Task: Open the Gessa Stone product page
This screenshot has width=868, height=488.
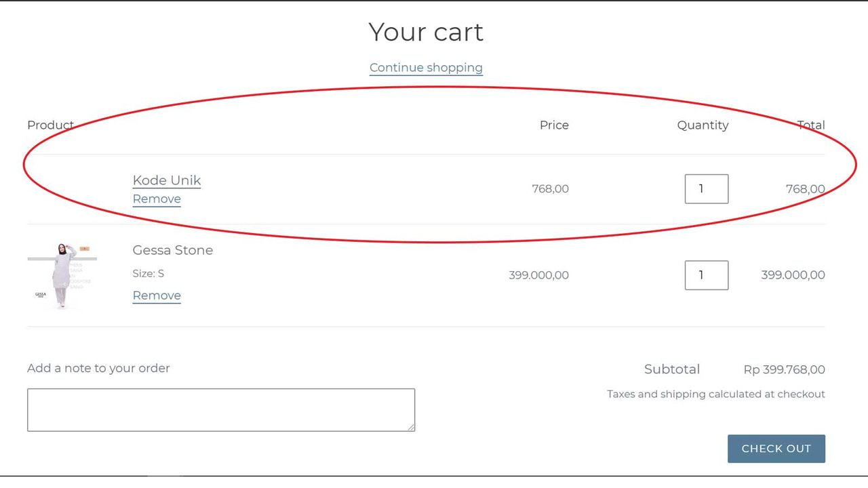Action: (173, 250)
